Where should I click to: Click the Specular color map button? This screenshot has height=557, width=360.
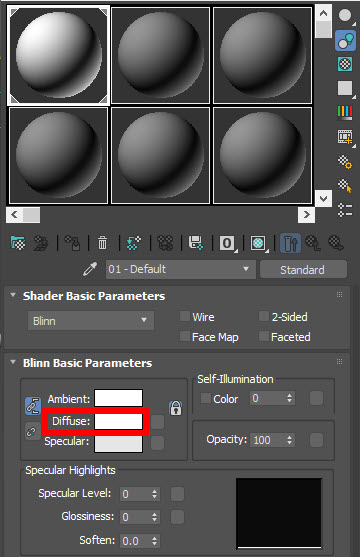coord(157,443)
